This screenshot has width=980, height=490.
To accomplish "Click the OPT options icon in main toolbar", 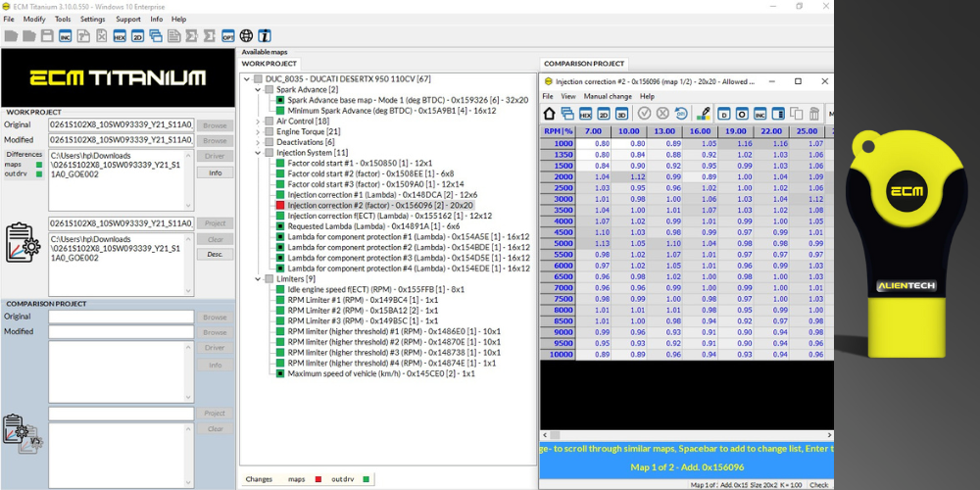I will (x=227, y=36).
